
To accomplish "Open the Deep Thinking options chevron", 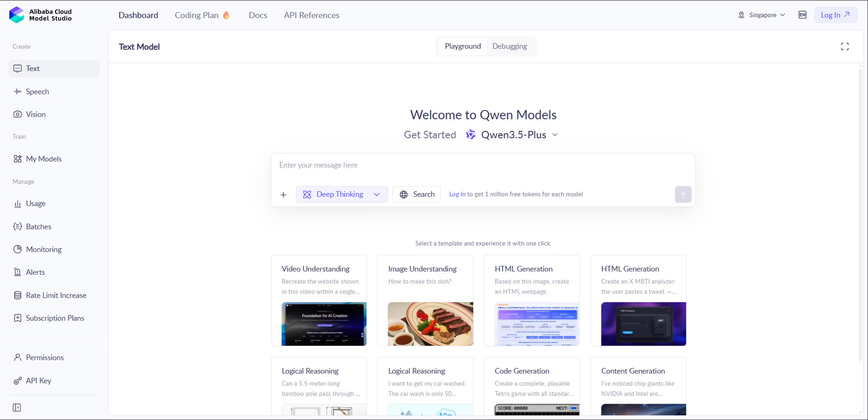I will coord(377,194).
